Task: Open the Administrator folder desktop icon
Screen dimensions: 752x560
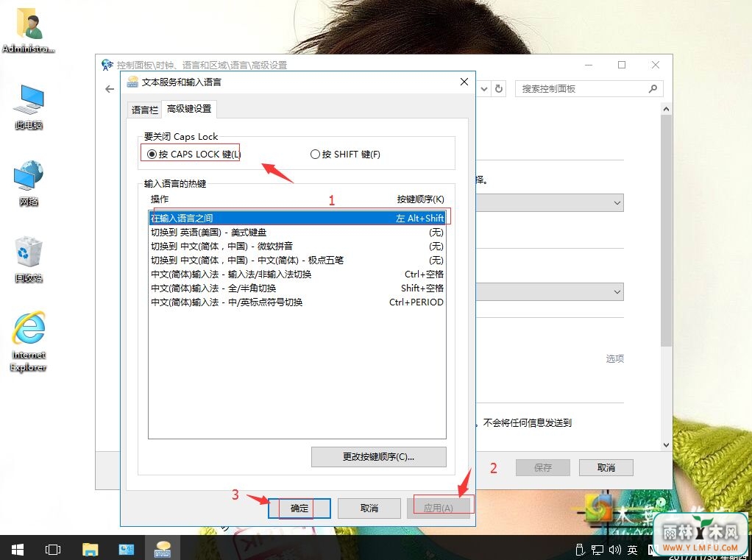Action: pos(29,31)
